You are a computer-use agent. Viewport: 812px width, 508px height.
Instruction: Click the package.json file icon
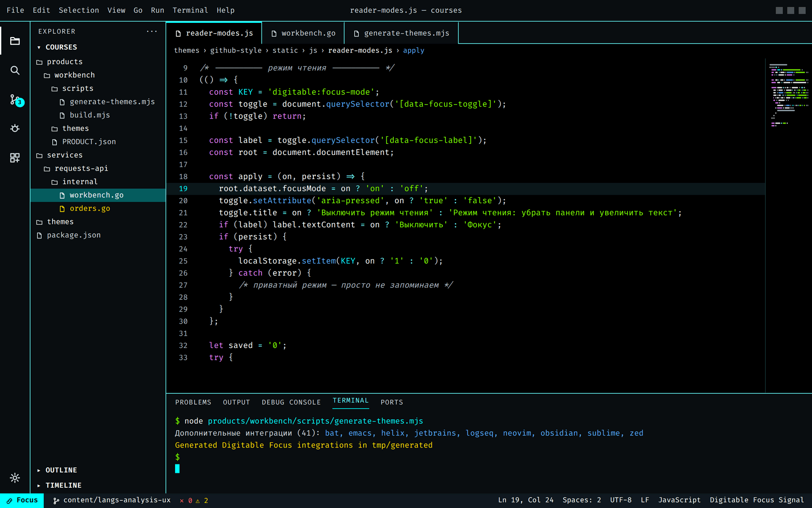[39, 235]
